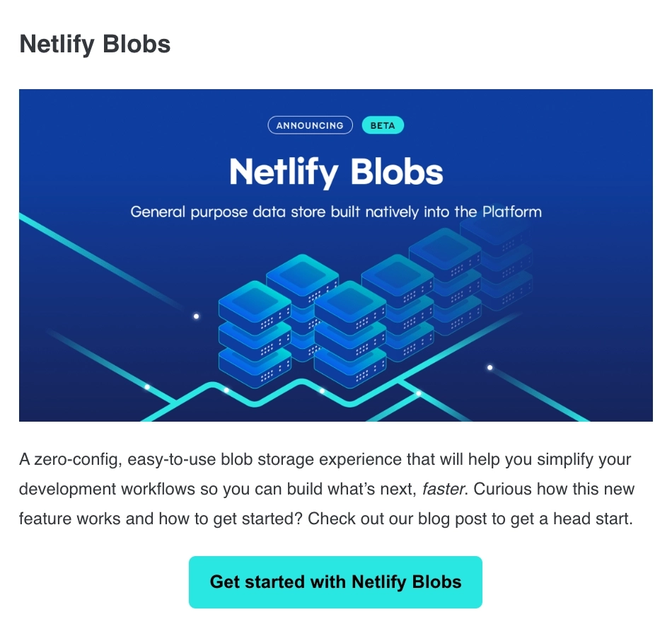Image resolution: width=672 pixels, height=641 pixels.
Task: Click the ANNOUNCING pill label
Action: coord(310,125)
